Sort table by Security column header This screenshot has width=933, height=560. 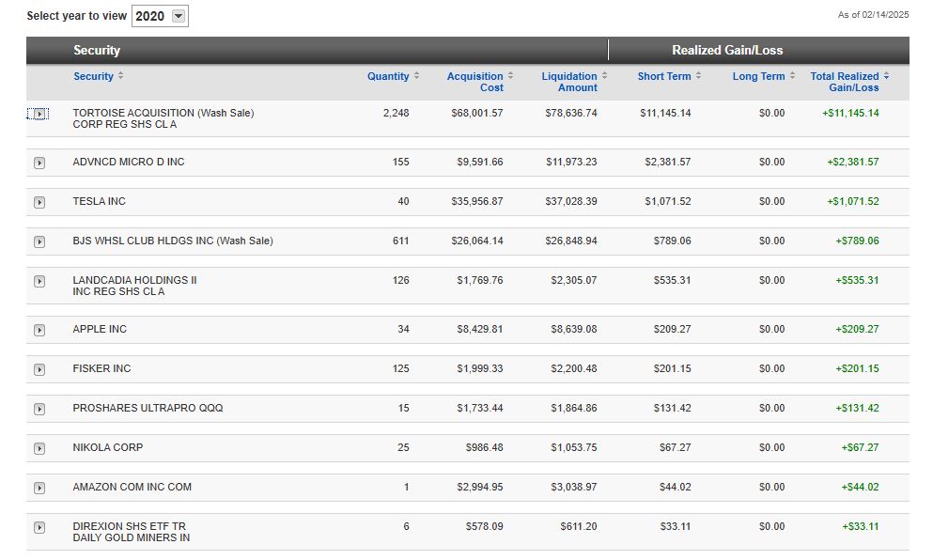93,76
